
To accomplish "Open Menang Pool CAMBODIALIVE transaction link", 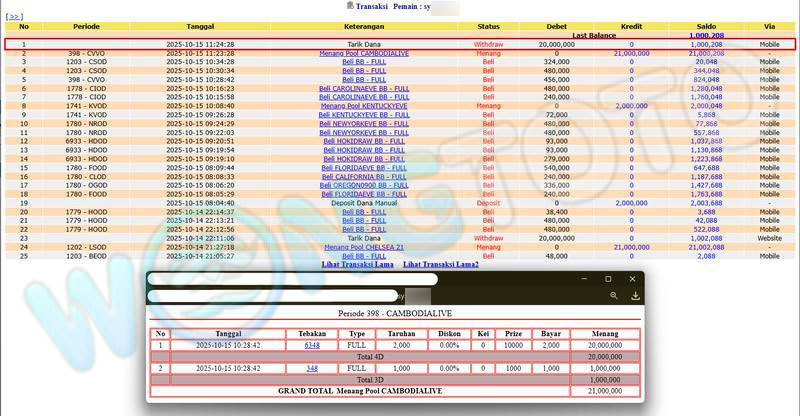I will [x=363, y=53].
